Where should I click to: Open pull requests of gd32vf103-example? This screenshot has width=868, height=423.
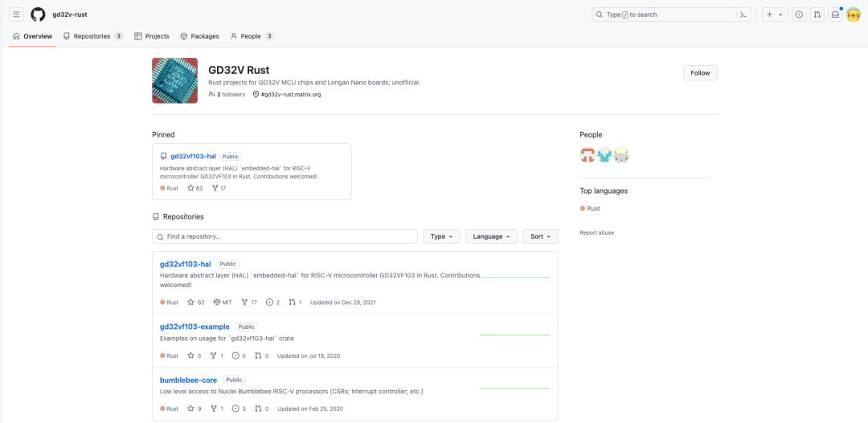click(261, 355)
